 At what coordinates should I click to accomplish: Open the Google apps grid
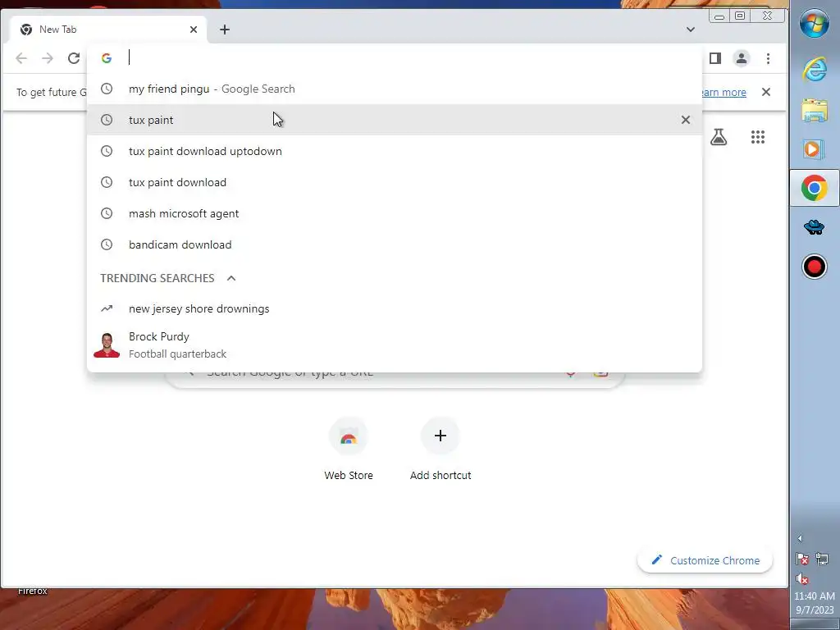pyautogui.click(x=757, y=137)
